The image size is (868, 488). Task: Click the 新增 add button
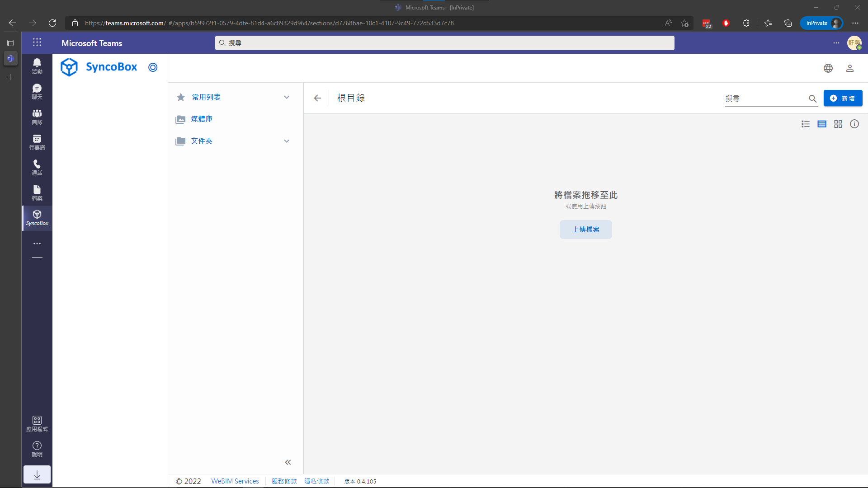(x=842, y=98)
